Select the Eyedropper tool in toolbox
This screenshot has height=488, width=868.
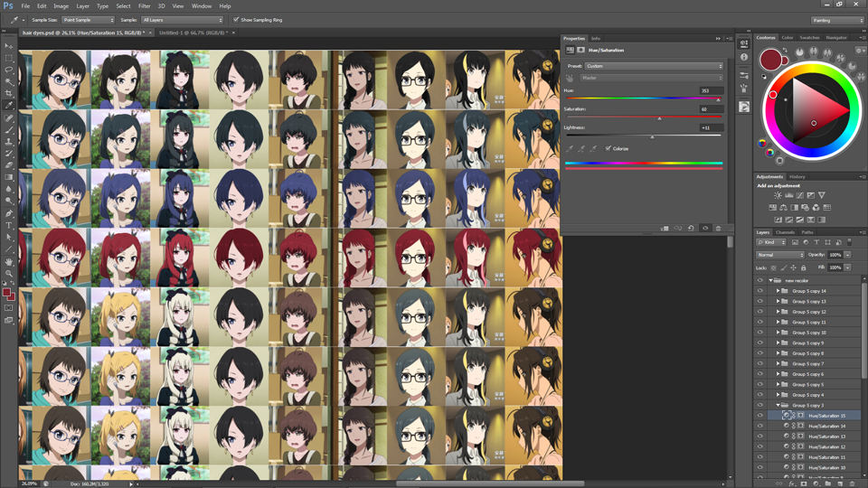coord(9,105)
